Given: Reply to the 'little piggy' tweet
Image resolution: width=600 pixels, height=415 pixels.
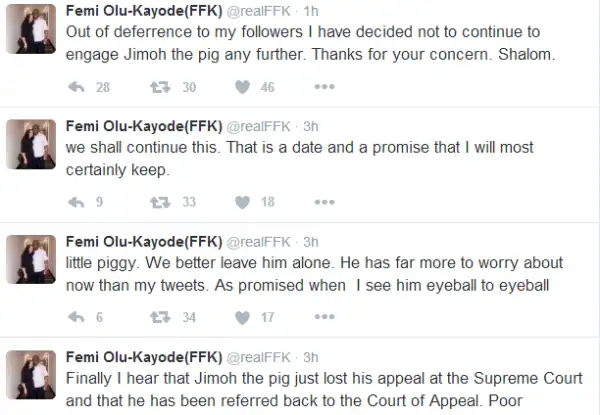Looking at the screenshot, I should point(73,318).
